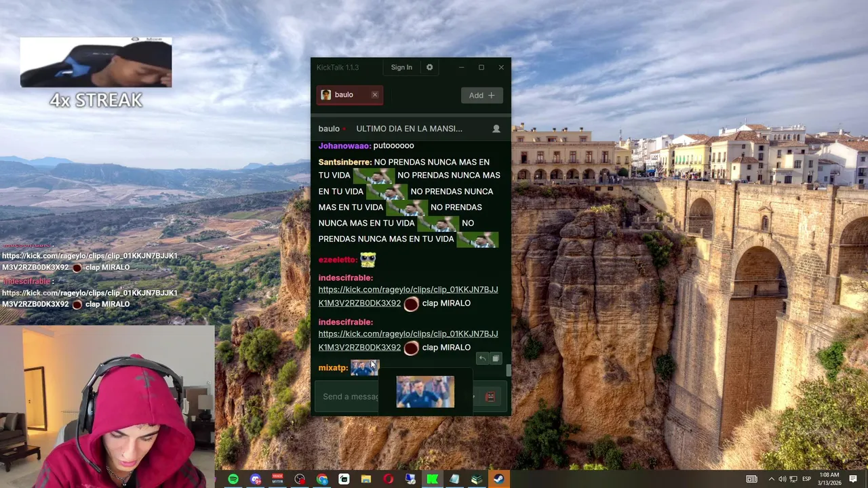
Task: Close the KickTalk window
Action: [501, 67]
